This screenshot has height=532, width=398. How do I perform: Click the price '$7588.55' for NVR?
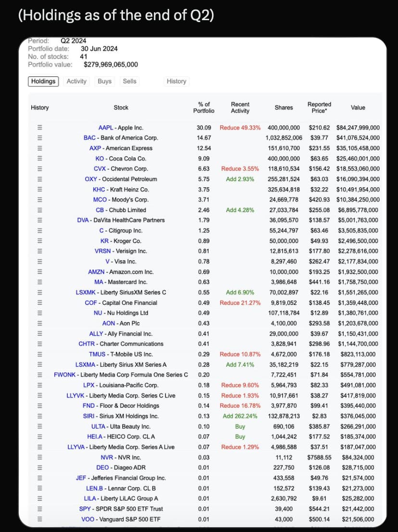tap(319, 458)
